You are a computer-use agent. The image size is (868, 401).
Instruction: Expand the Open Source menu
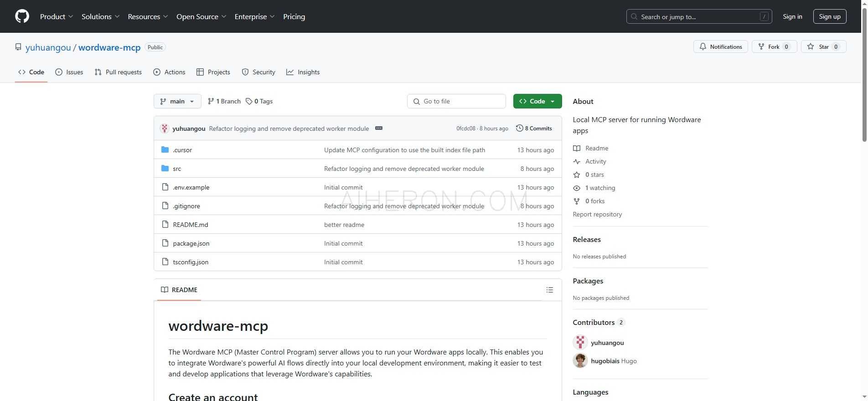[x=201, y=16]
